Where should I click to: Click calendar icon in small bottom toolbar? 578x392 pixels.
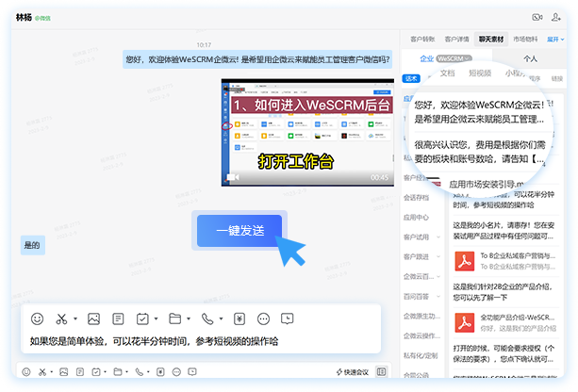96,372
